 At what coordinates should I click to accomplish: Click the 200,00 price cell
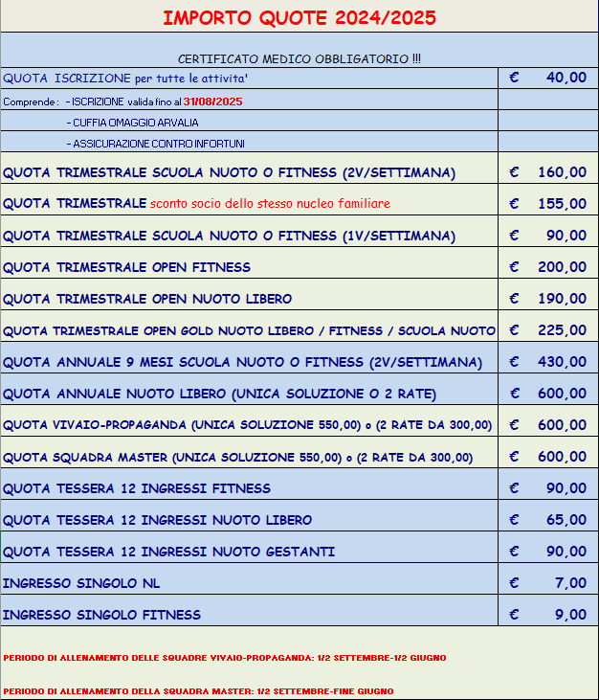(548, 263)
